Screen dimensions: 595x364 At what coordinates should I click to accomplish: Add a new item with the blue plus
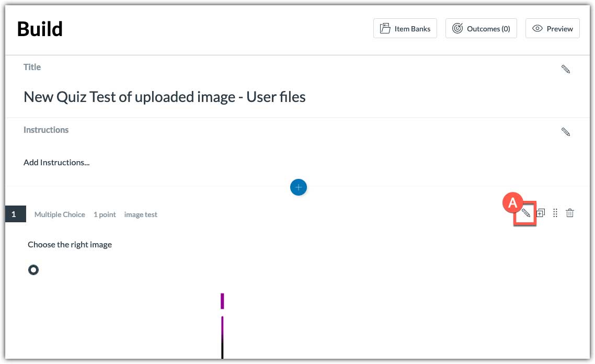(299, 187)
